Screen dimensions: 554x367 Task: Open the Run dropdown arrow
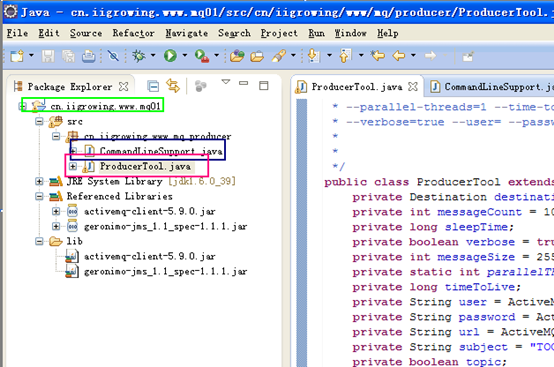[x=184, y=55]
